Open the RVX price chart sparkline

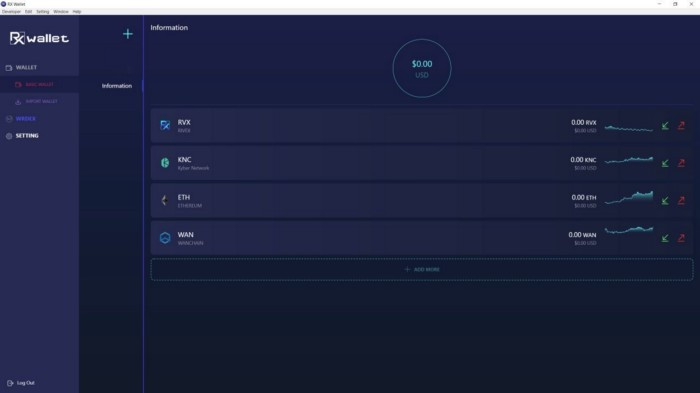pos(629,129)
